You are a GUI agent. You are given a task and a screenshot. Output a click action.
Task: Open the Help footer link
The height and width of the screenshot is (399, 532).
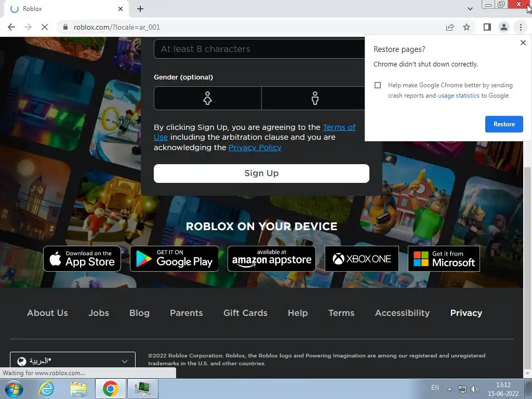click(x=298, y=313)
